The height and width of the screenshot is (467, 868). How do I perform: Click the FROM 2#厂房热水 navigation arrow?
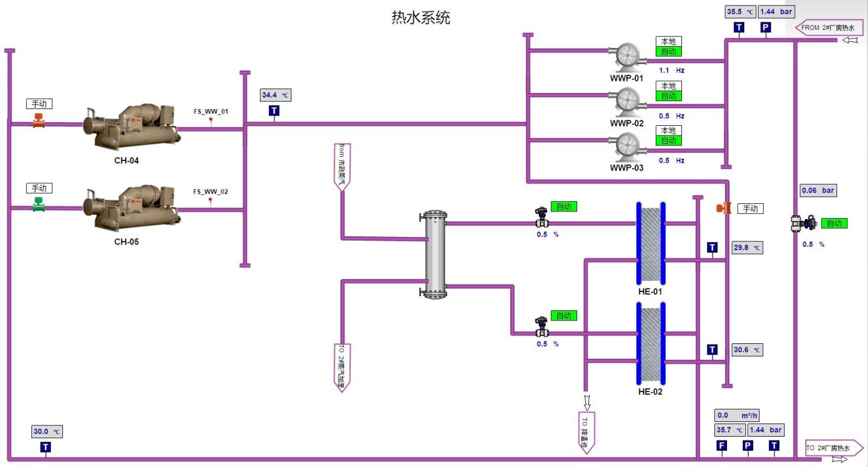pyautogui.click(x=828, y=28)
